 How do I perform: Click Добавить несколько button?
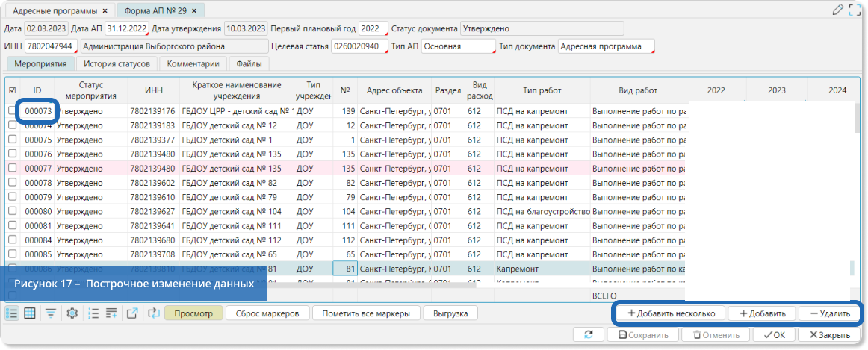pos(670,313)
